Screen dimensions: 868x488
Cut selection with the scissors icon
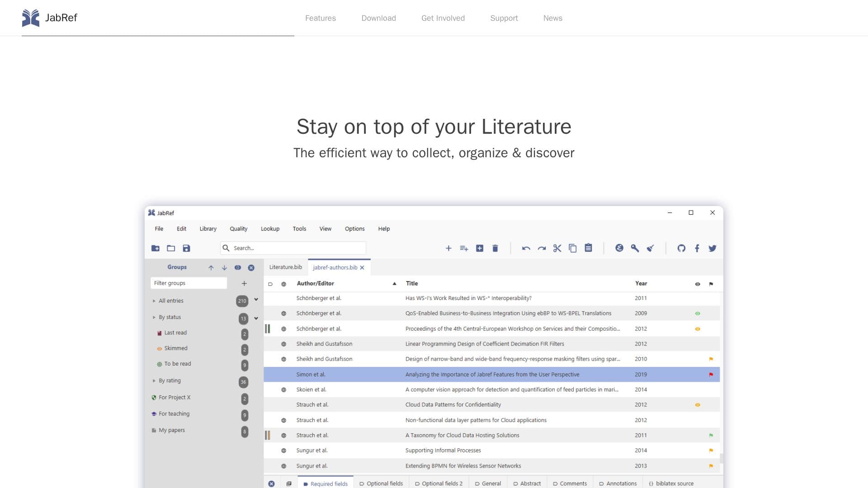pyautogui.click(x=557, y=248)
